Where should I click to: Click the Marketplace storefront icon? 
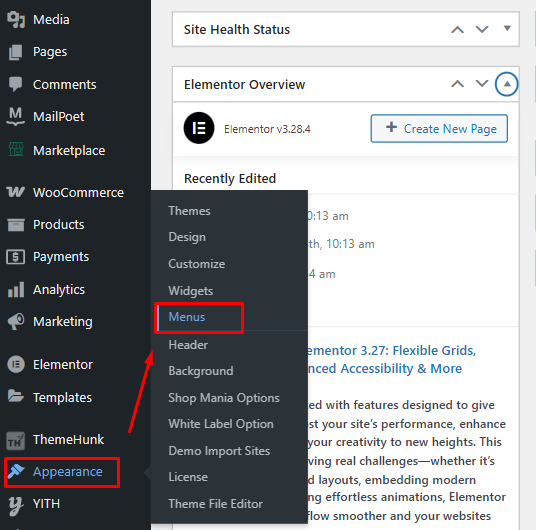[x=16, y=150]
